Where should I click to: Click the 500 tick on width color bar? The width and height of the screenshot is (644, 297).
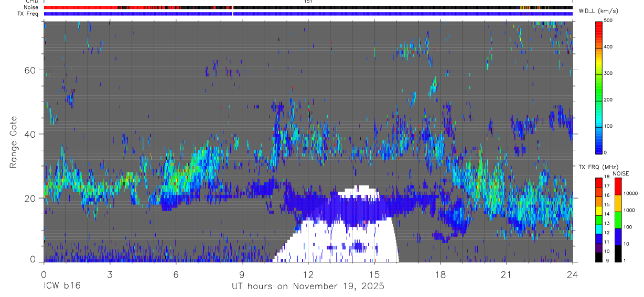[x=609, y=20]
